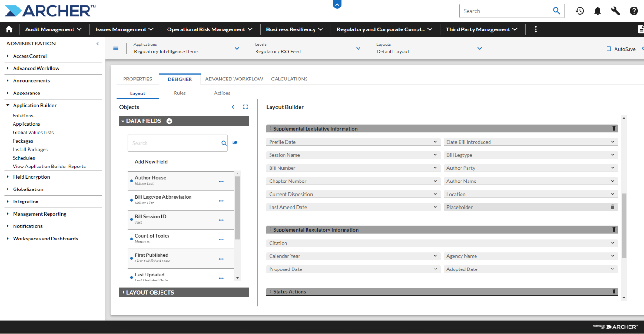Click the data fields search magnifier
Screen dimensions: 644x334
224,143
